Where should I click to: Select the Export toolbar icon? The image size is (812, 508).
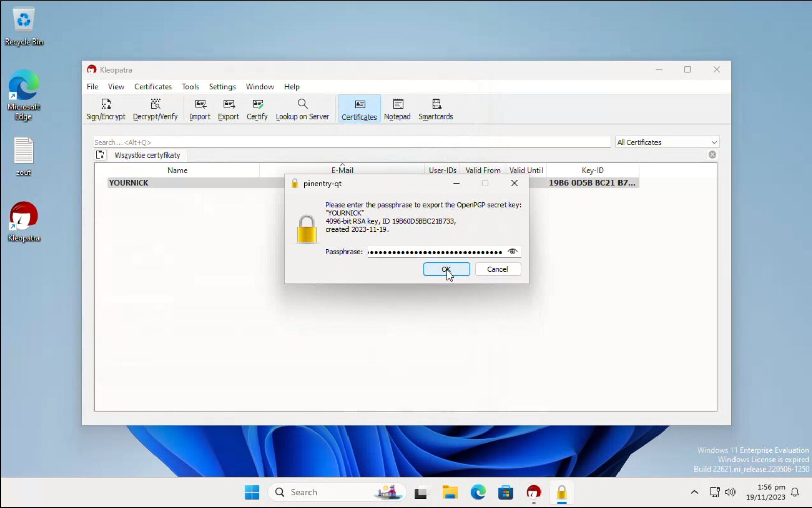pyautogui.click(x=228, y=108)
